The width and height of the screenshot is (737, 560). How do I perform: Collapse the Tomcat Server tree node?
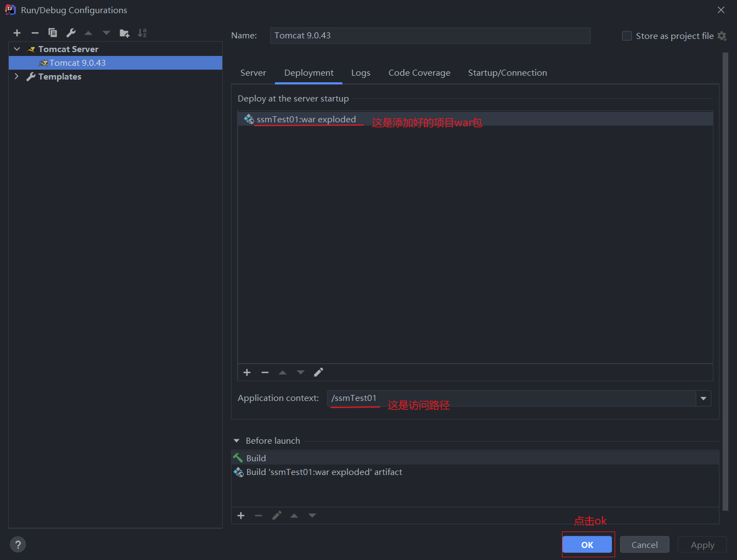pos(17,49)
